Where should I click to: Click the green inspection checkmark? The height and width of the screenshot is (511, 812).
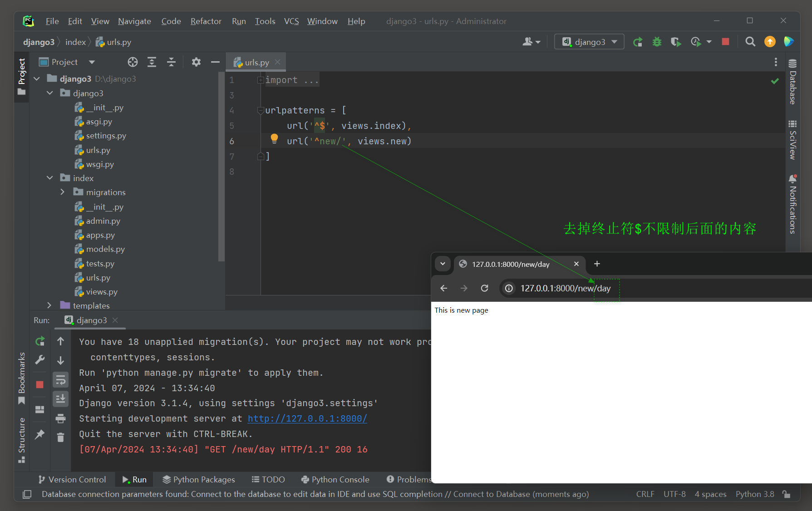click(775, 81)
